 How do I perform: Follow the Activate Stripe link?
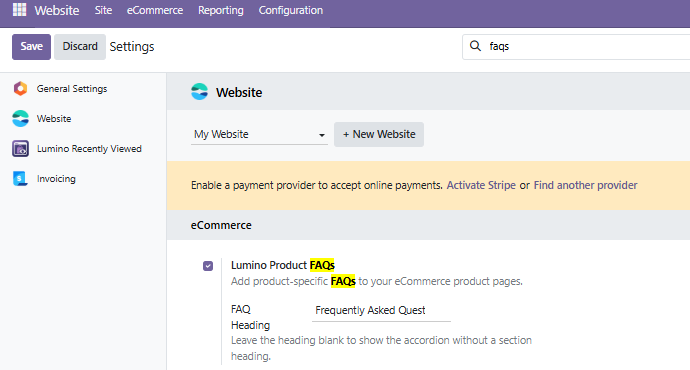pyautogui.click(x=481, y=185)
